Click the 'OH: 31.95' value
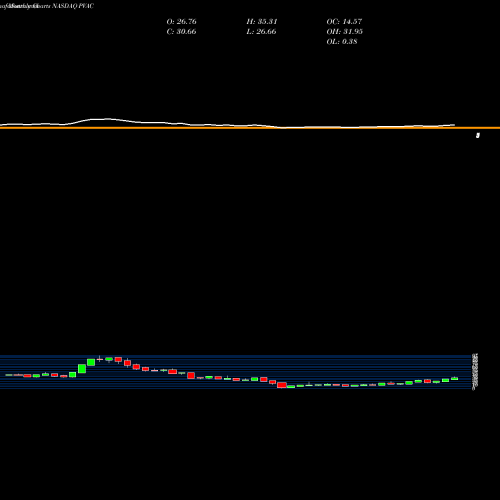Image resolution: width=500 pixels, height=500 pixels. click(344, 32)
